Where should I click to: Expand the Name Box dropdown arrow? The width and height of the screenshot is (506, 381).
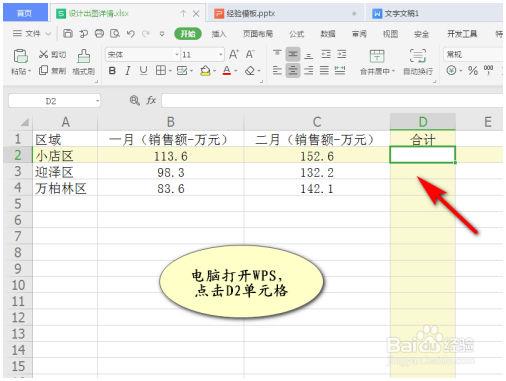(97, 101)
